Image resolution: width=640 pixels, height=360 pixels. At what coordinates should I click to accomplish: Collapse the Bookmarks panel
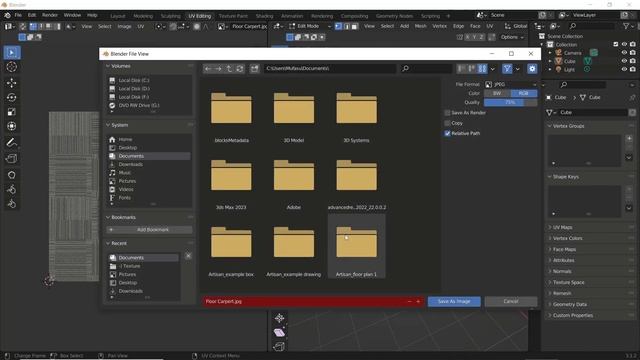coord(108,217)
